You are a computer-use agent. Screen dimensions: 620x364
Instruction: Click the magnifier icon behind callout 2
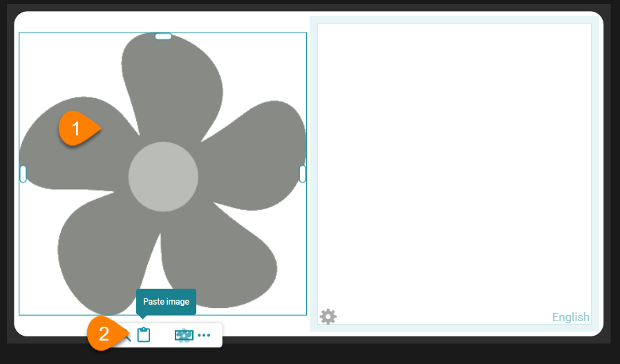pyautogui.click(x=127, y=338)
